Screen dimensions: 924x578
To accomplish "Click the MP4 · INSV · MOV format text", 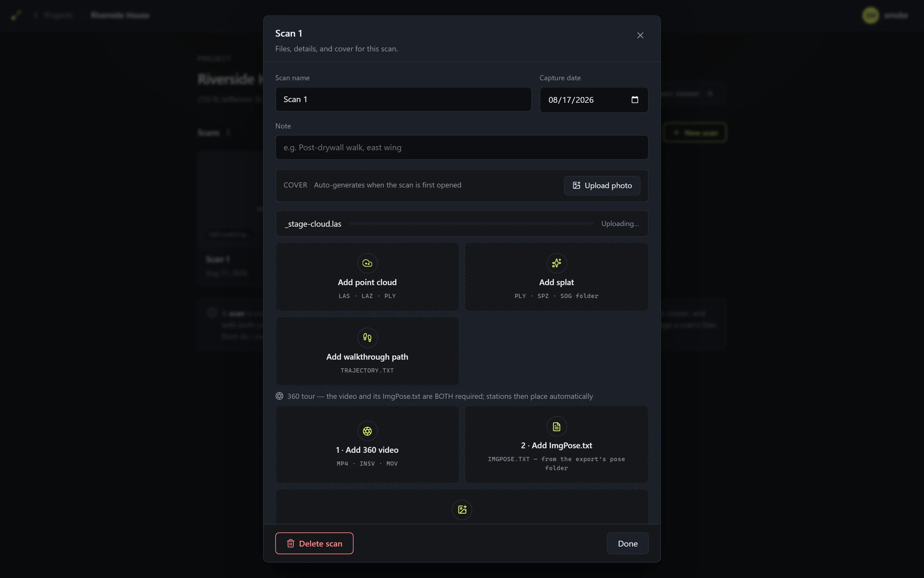I will tap(367, 464).
